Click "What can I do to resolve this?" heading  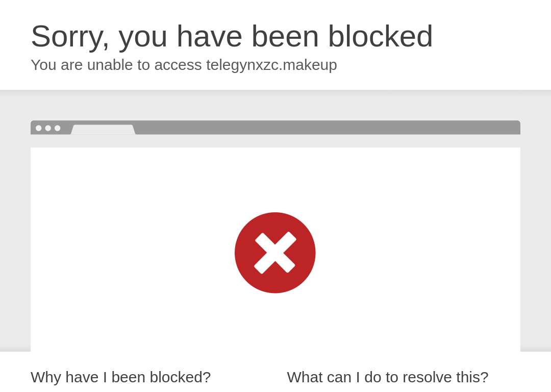388,377
